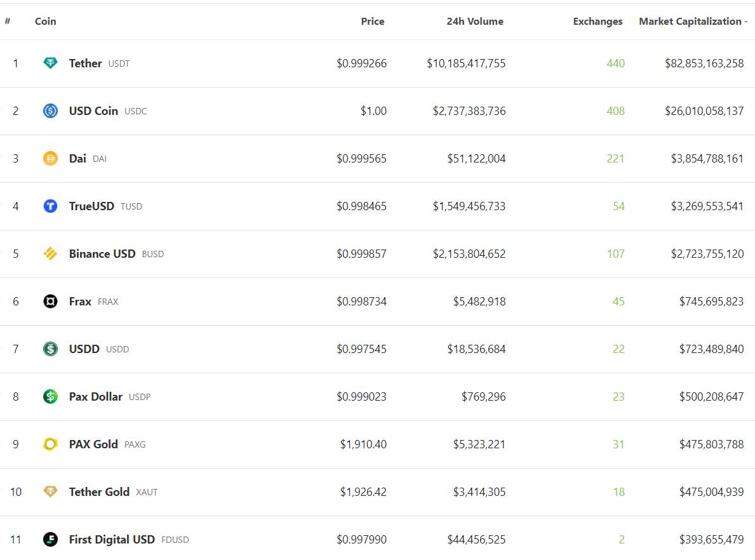The width and height of the screenshot is (755, 560).
Task: Click the Dai coin logo icon
Action: (x=50, y=159)
